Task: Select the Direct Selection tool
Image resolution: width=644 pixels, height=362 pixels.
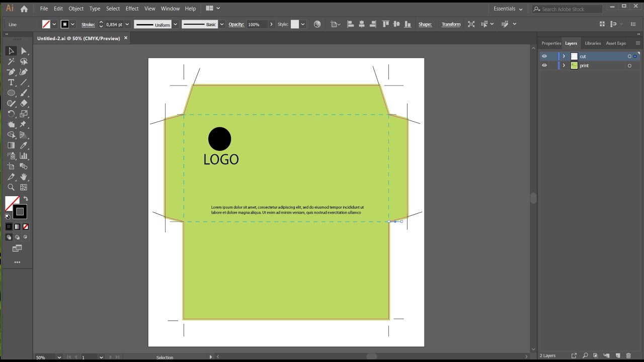Action: 24,51
